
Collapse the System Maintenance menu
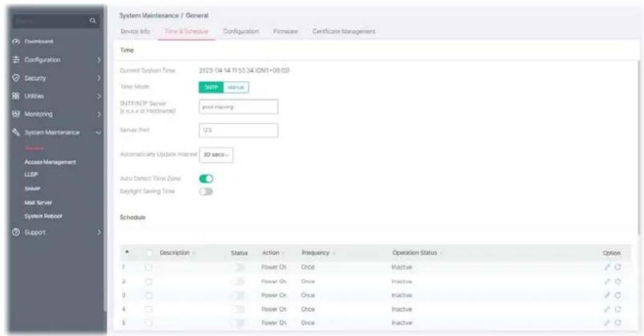tap(98, 133)
